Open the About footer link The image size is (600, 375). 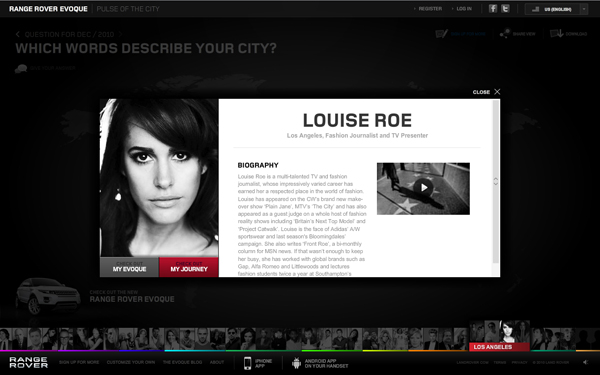point(217,362)
